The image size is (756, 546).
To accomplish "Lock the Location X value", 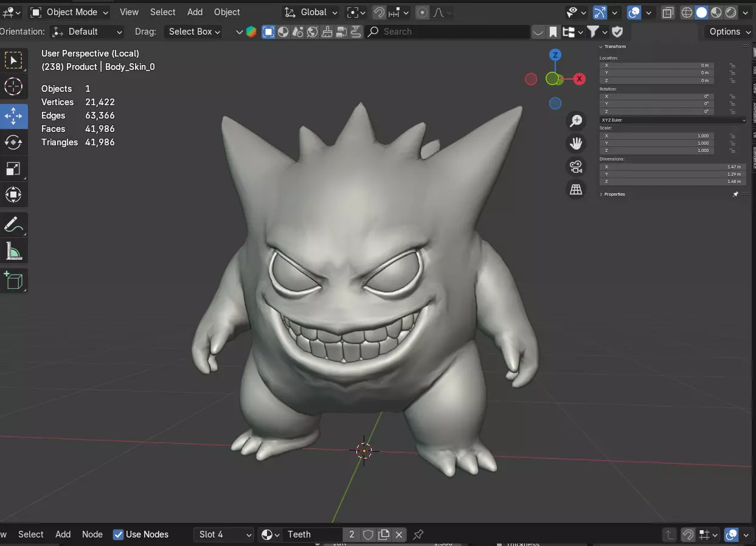I will (x=732, y=66).
